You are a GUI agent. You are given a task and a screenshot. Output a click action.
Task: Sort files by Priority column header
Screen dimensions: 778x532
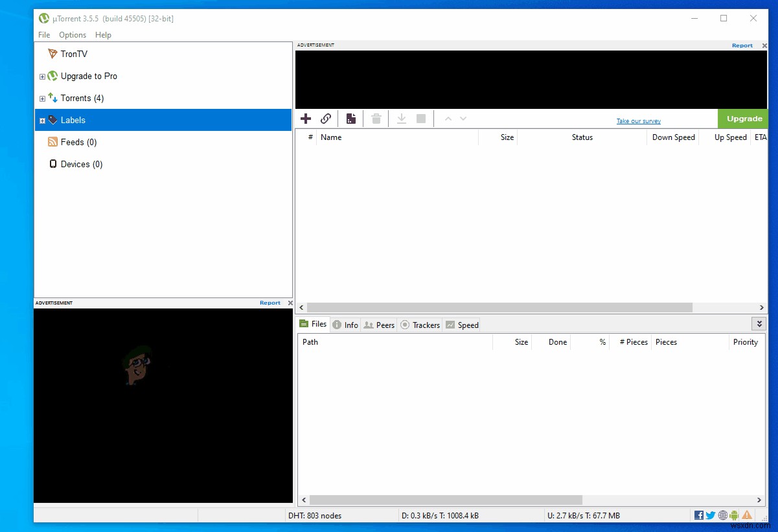click(x=748, y=342)
